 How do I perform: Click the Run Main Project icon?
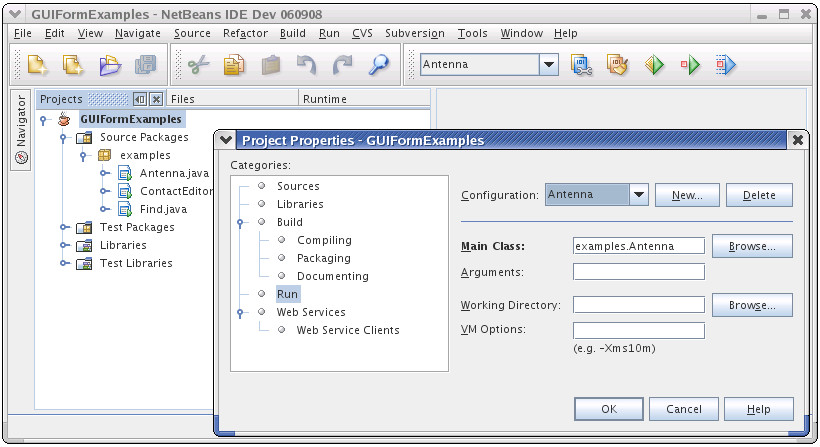point(654,65)
